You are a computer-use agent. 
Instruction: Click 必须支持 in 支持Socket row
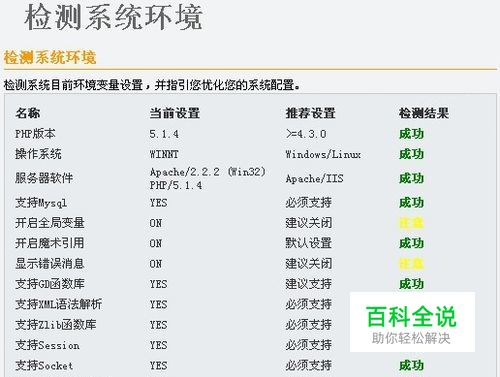pos(309,366)
